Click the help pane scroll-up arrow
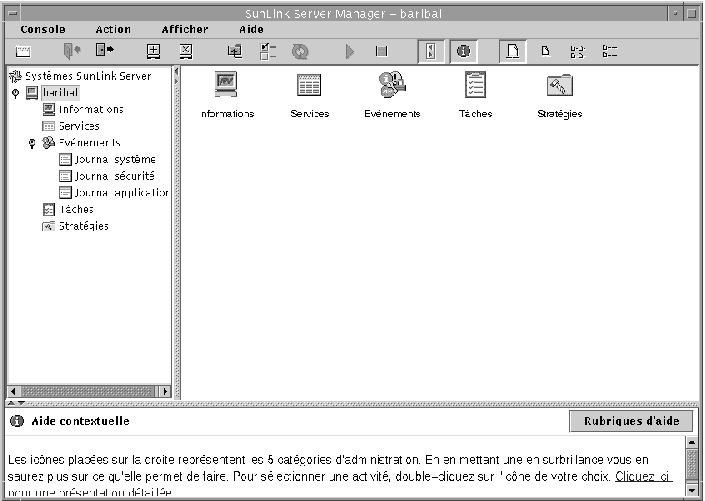 pyautogui.click(x=692, y=443)
